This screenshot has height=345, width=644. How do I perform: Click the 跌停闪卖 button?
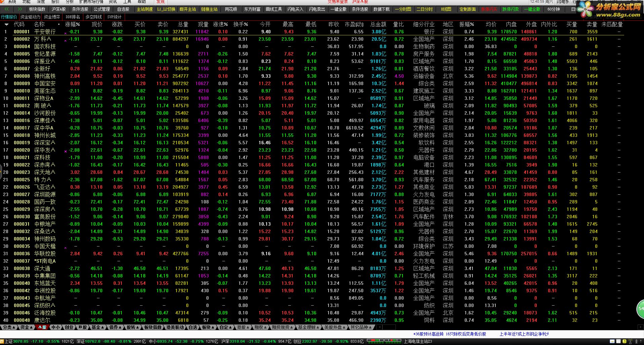[510, 9]
